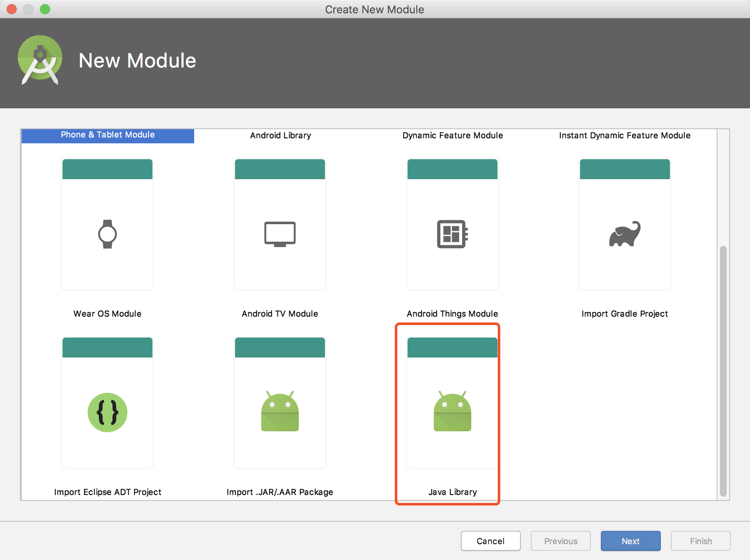This screenshot has width=750, height=560.
Task: Select the Eclipse ADT braces icon
Action: point(107,412)
